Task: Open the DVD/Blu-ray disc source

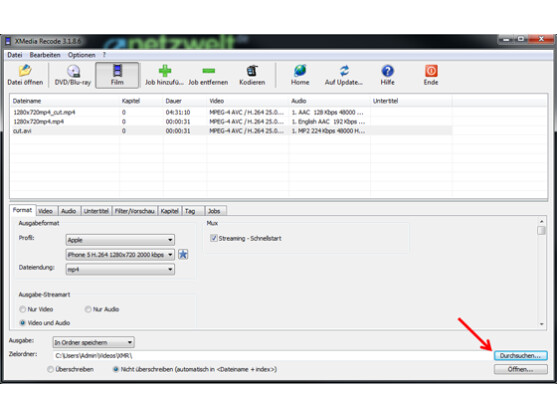Action: [x=73, y=75]
